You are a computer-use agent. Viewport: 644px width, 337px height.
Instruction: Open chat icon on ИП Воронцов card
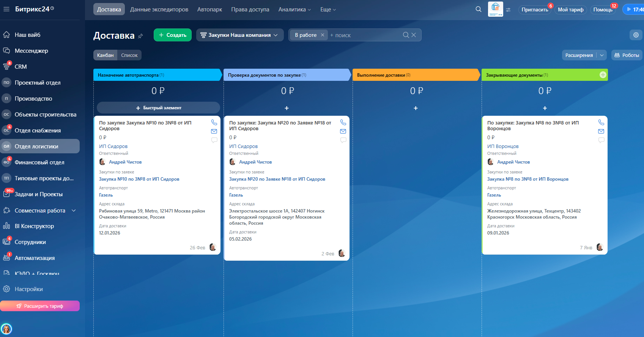(x=601, y=140)
